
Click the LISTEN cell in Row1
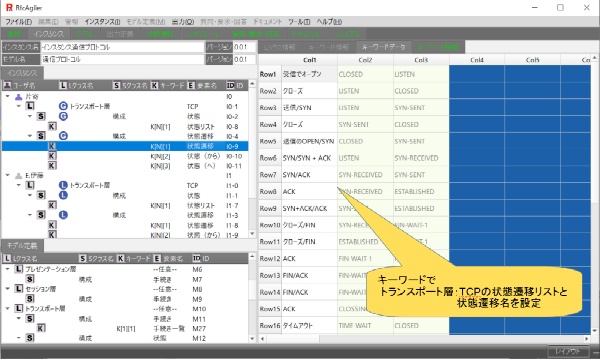(421, 74)
